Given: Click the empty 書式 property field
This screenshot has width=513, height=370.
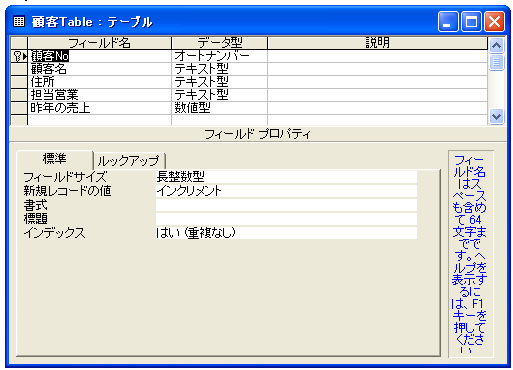Looking at the screenshot, I should (286, 205).
